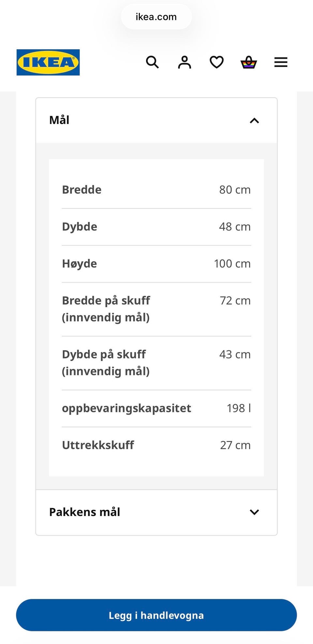Select the Dybde measurement label
Screen dimensions: 313x644
click(80, 227)
